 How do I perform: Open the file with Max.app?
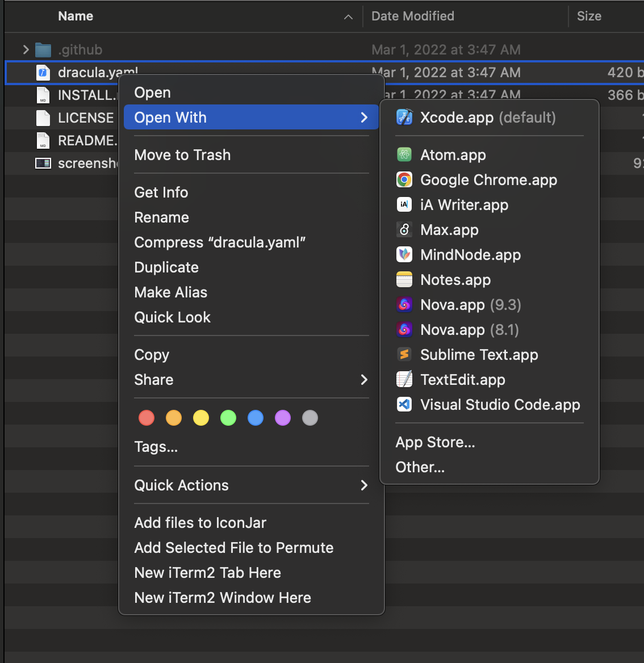click(449, 230)
